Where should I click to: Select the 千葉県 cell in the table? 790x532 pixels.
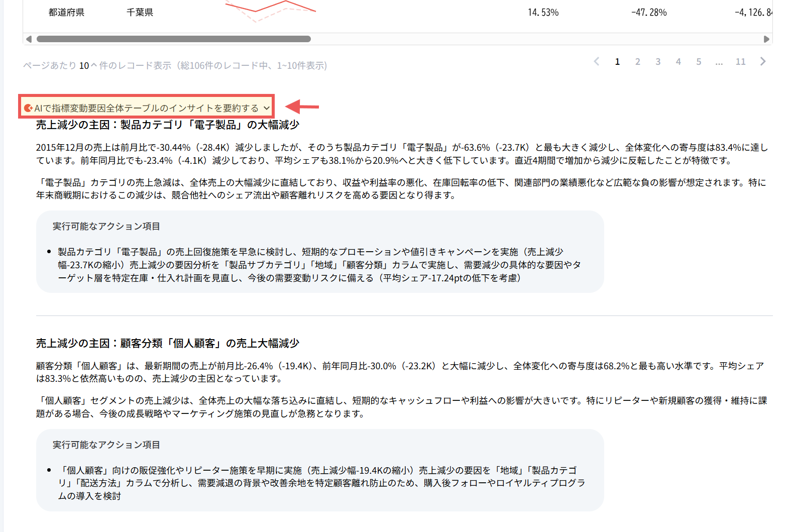click(x=140, y=12)
